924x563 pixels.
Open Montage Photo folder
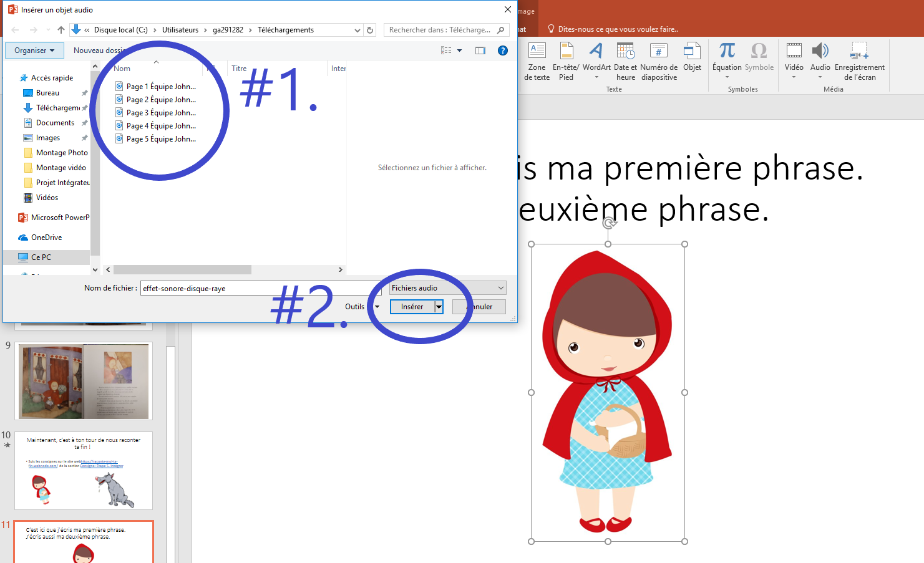(x=56, y=153)
